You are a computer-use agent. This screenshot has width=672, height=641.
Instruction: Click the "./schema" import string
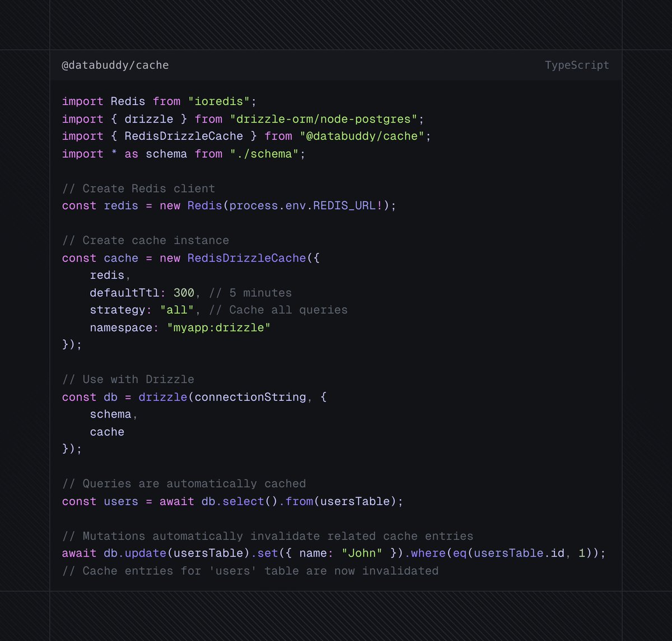pyautogui.click(x=264, y=154)
